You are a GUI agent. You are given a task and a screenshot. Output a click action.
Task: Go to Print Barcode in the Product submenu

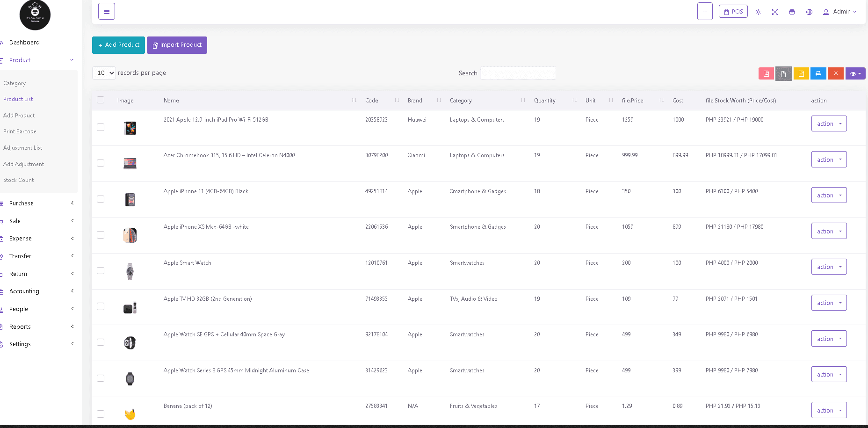click(20, 131)
